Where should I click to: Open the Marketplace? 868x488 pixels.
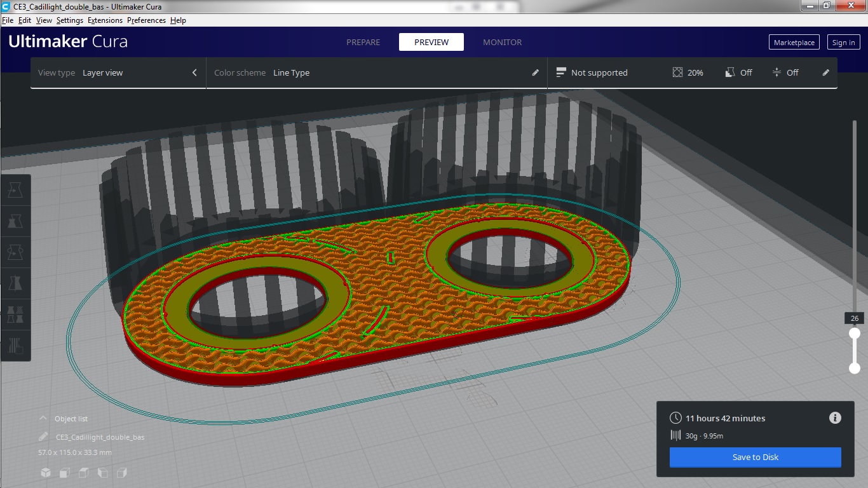794,43
